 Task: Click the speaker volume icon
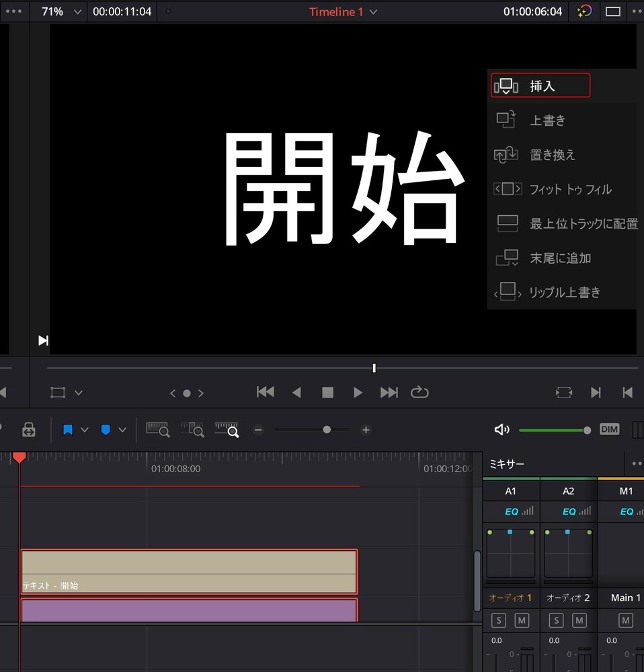click(x=501, y=429)
